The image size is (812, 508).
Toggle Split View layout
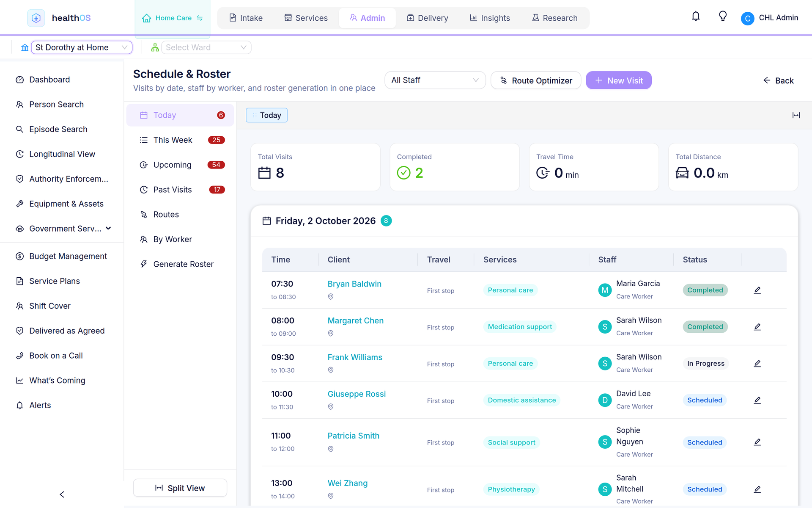[180, 488]
